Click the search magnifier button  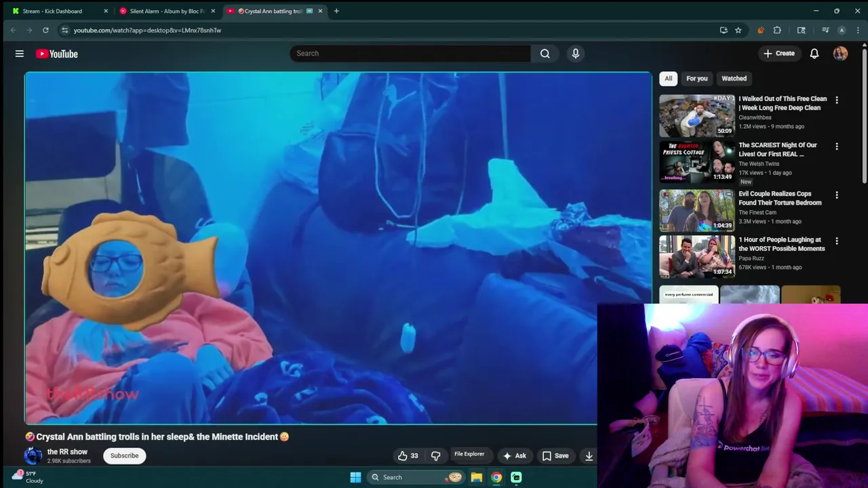click(x=545, y=54)
